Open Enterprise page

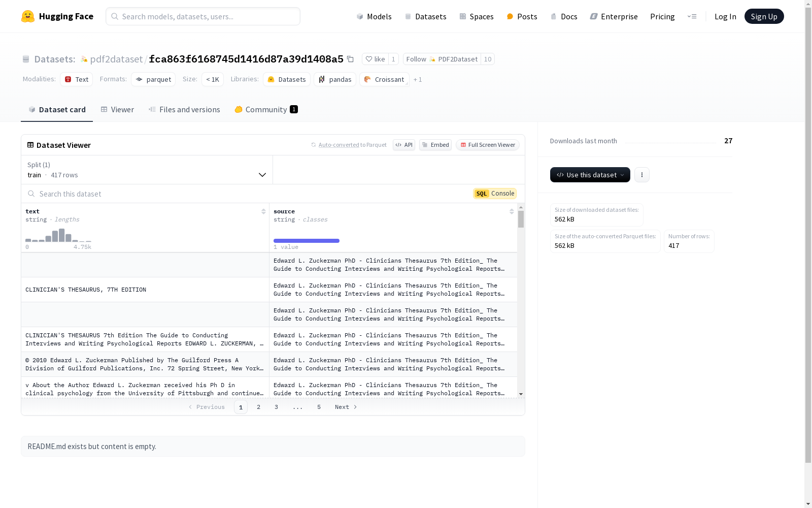(x=614, y=16)
